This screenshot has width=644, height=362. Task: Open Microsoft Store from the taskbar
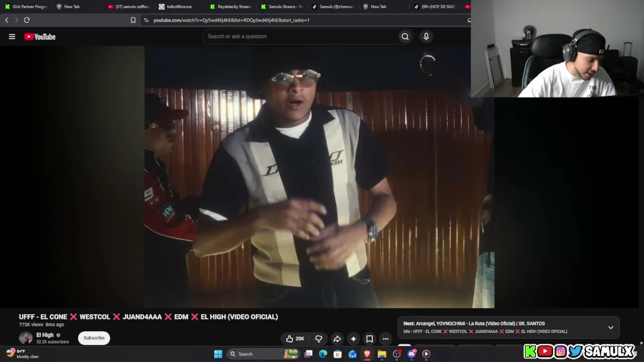[338, 354]
